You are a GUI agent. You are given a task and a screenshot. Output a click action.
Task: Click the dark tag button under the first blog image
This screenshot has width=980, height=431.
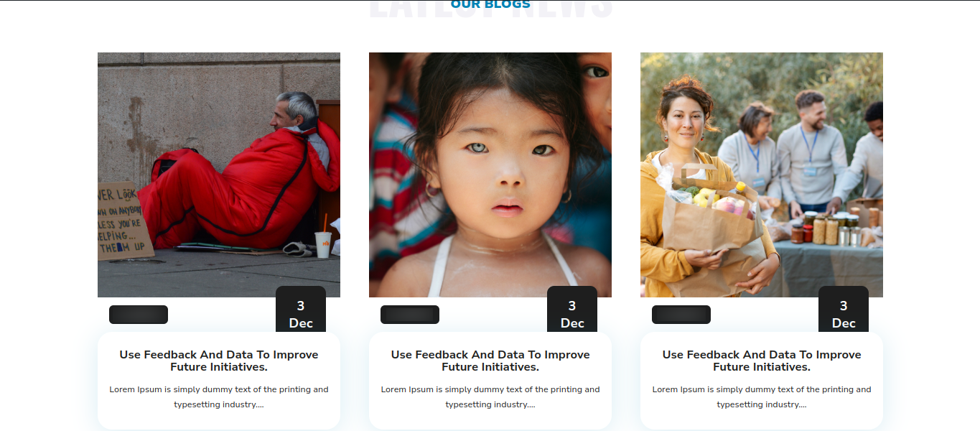pyautogui.click(x=139, y=315)
